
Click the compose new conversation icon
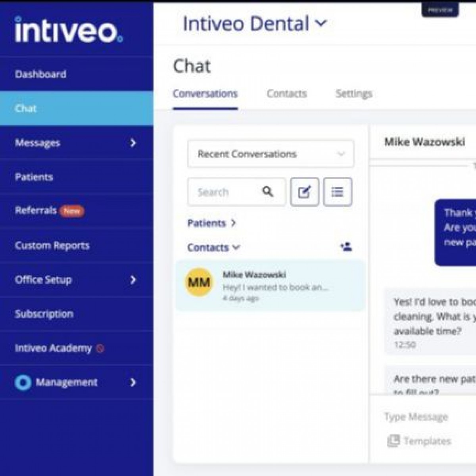click(304, 192)
